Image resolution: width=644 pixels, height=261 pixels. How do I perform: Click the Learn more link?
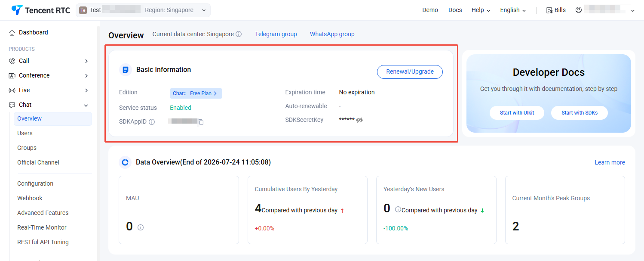pos(610,162)
